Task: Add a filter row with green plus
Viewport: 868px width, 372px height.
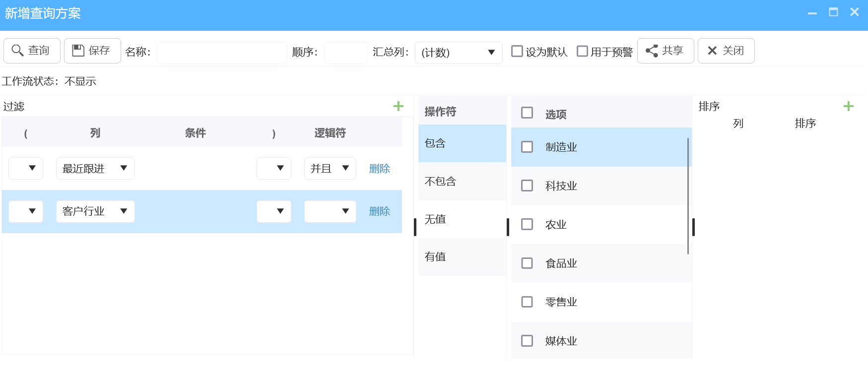Action: point(398,106)
